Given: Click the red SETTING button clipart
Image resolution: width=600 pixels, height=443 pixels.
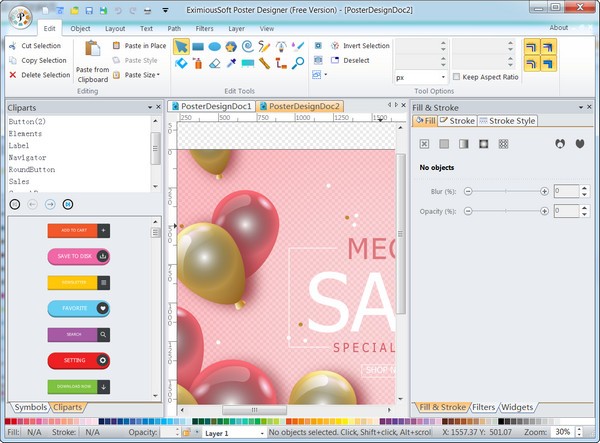Looking at the screenshot, I should (78, 360).
